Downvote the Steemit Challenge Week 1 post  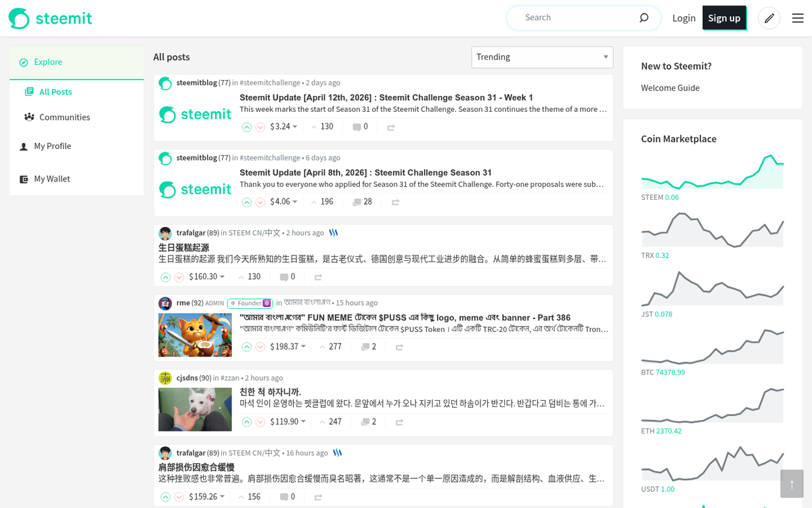point(261,127)
